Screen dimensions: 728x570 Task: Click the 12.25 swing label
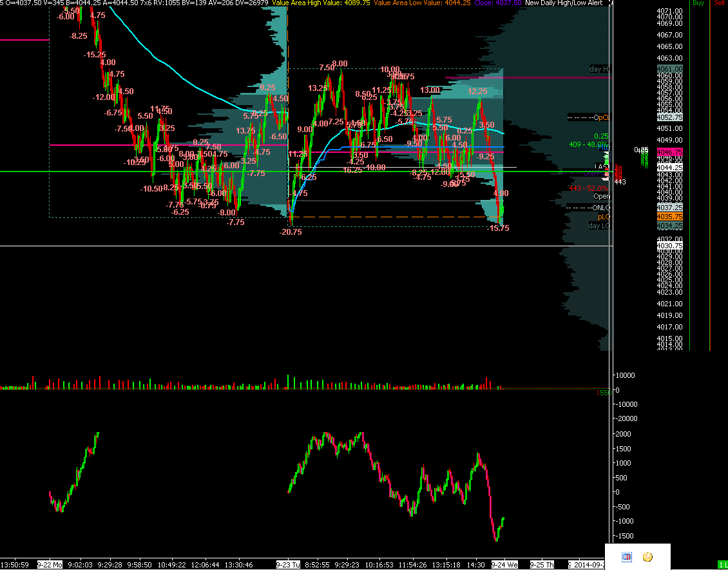(478, 92)
